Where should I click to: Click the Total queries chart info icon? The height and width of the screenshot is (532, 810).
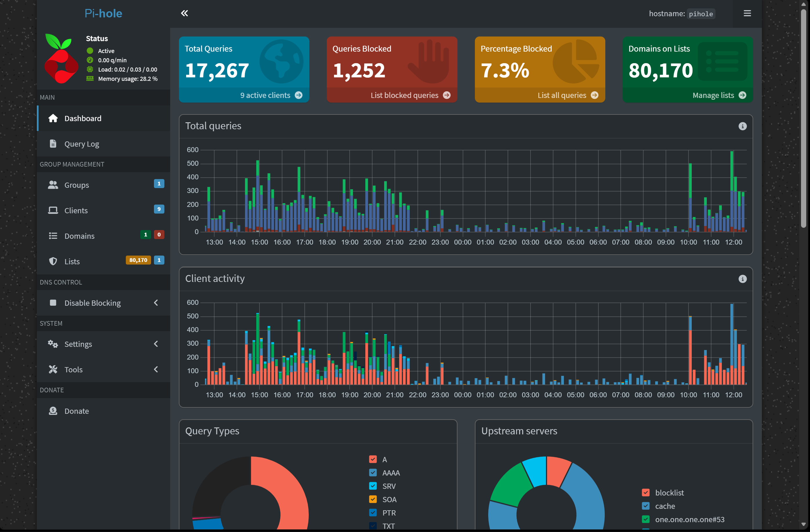742,126
